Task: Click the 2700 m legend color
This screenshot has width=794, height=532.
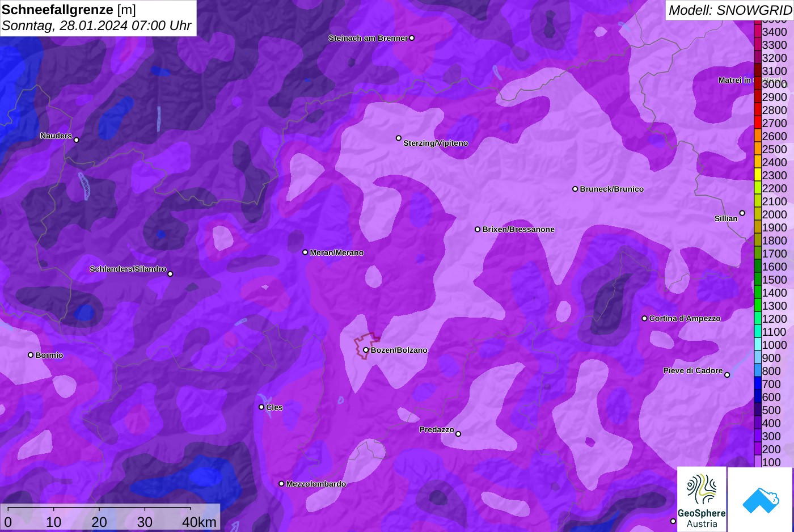Action: click(757, 123)
